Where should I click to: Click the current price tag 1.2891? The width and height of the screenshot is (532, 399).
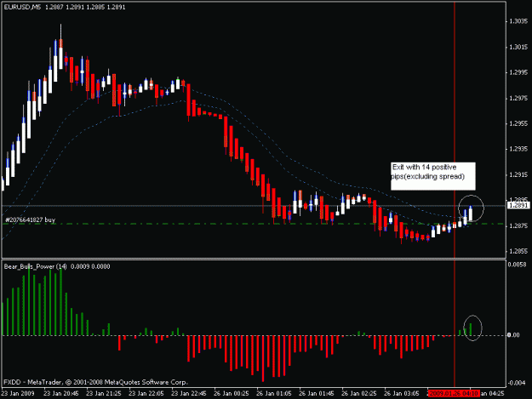coord(518,205)
